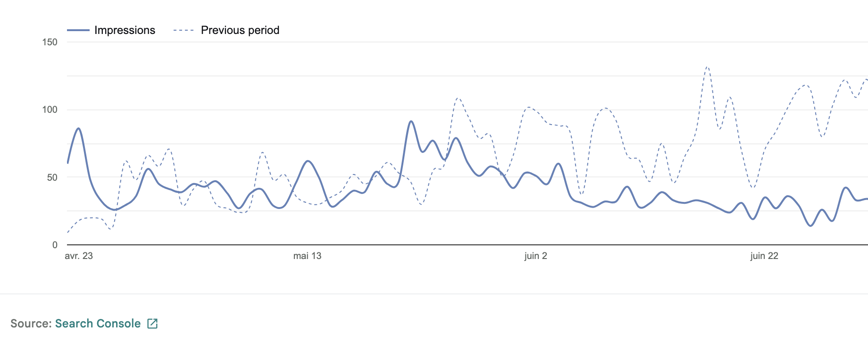Screen dimensions: 868x351
Task: Click the 150 value on the vertical axis
Action: click(x=50, y=42)
